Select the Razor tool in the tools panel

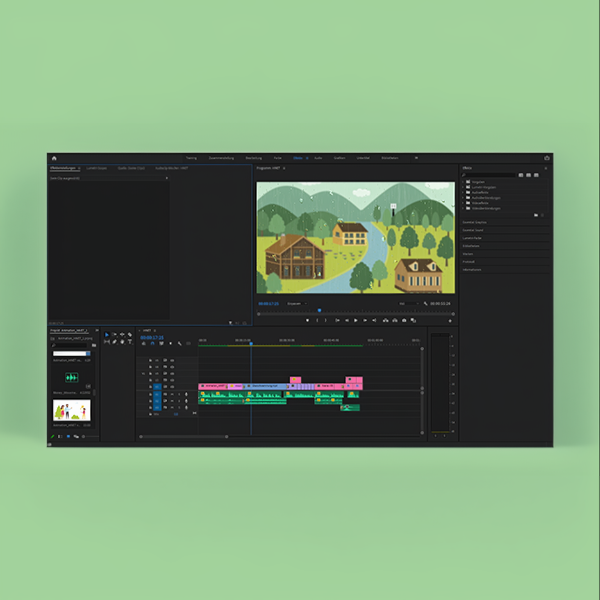[130, 335]
